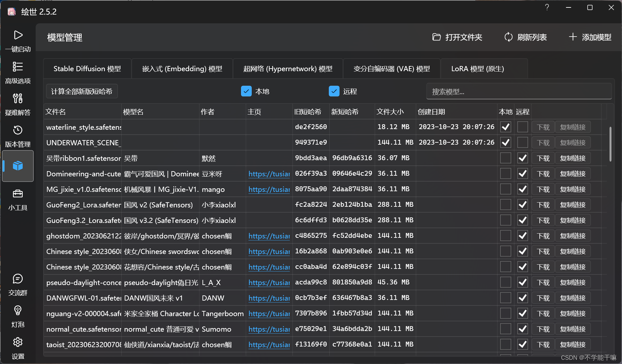The height and width of the screenshot is (364, 622).
Task: Click the lightbulb icon in sidebar
Action: click(x=18, y=311)
